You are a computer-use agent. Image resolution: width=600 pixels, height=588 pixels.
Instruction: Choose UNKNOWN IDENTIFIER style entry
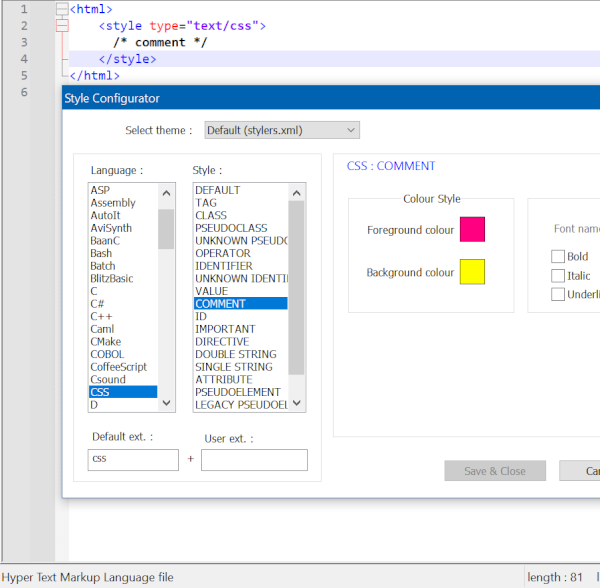(241, 279)
